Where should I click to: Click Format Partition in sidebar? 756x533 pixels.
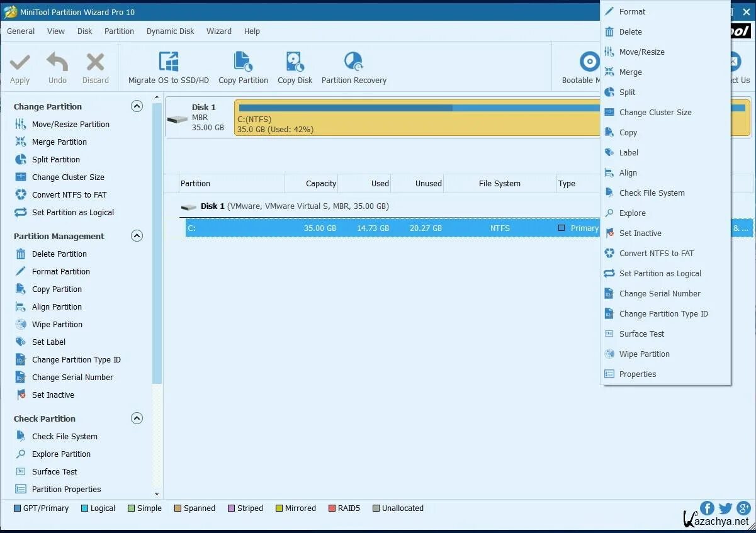coord(61,272)
